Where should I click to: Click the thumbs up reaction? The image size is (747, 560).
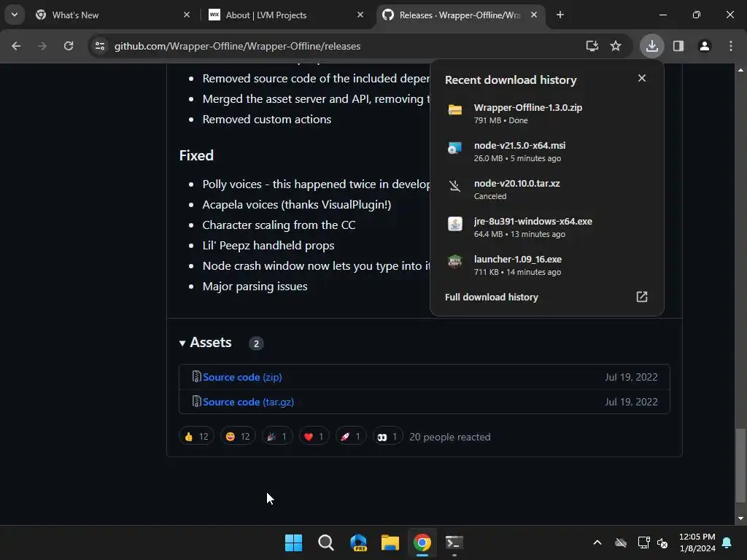[196, 437]
